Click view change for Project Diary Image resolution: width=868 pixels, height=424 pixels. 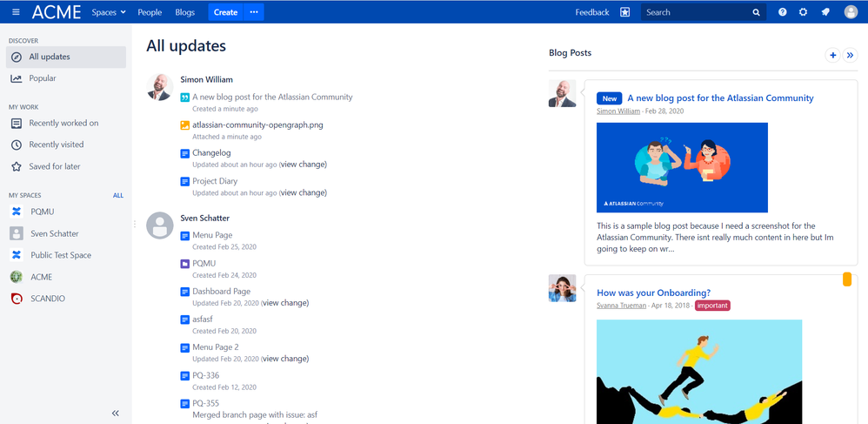(x=304, y=192)
